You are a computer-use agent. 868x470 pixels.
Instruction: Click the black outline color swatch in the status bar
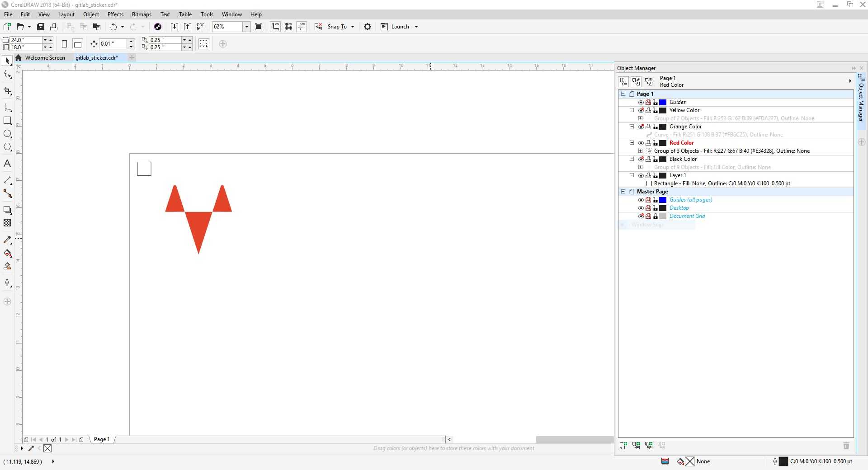tap(783, 461)
